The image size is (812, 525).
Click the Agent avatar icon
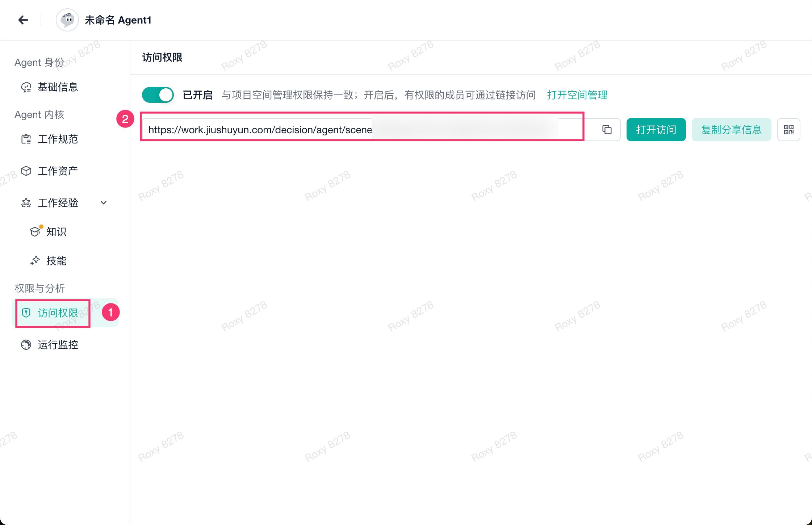pos(67,20)
